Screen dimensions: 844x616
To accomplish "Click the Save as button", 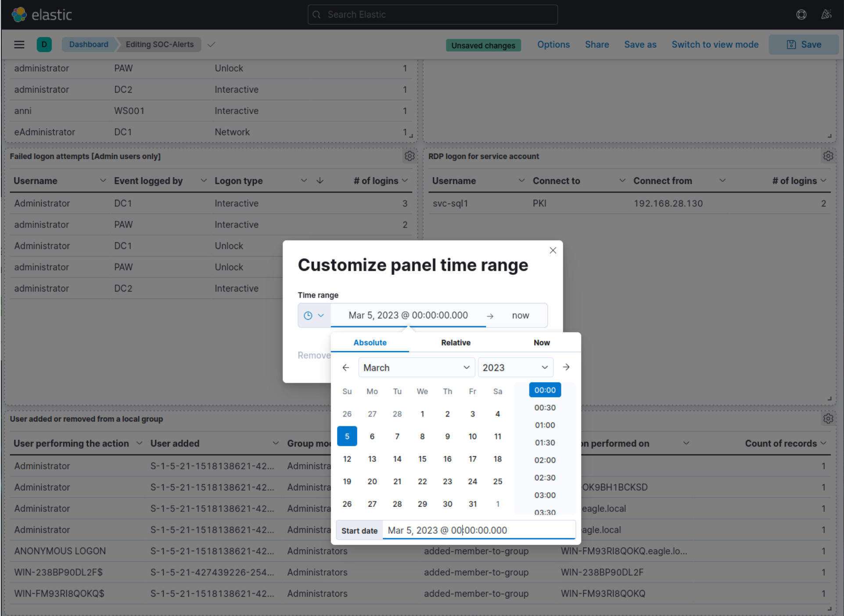I will [640, 44].
